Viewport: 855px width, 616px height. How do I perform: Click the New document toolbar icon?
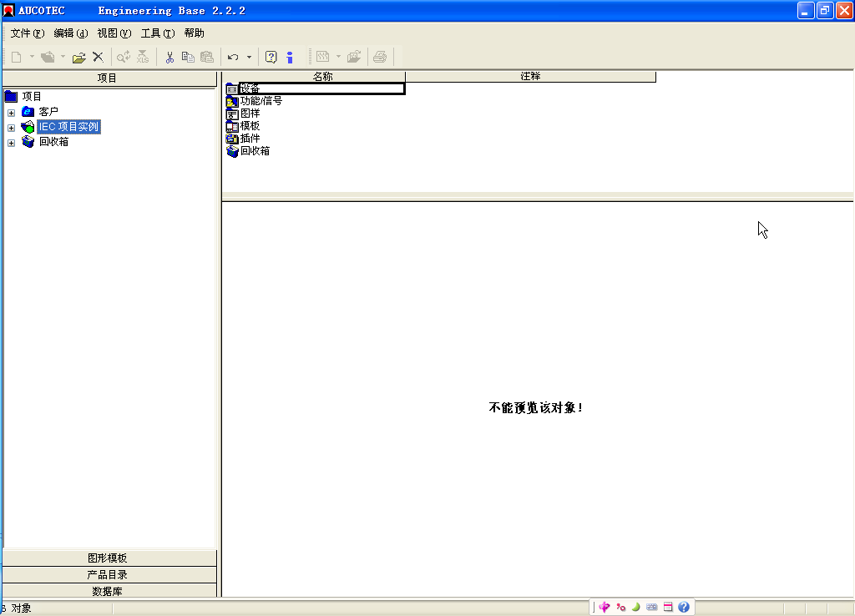[17, 57]
